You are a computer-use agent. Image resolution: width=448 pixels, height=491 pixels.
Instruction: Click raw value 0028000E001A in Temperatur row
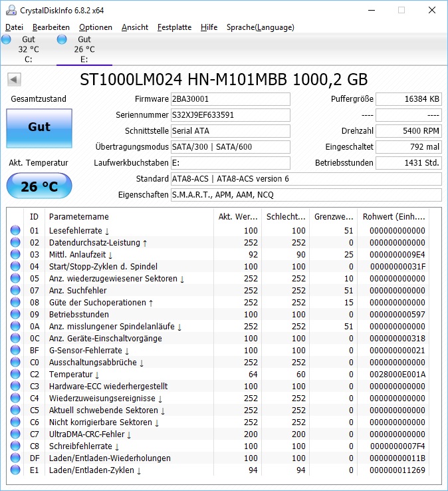(x=397, y=374)
